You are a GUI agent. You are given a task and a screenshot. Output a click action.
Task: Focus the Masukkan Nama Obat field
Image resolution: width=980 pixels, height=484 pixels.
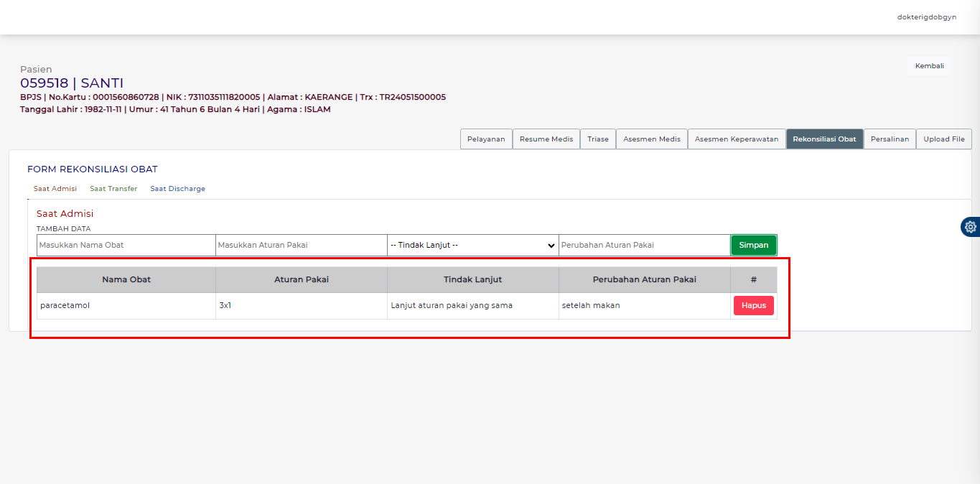coord(126,245)
